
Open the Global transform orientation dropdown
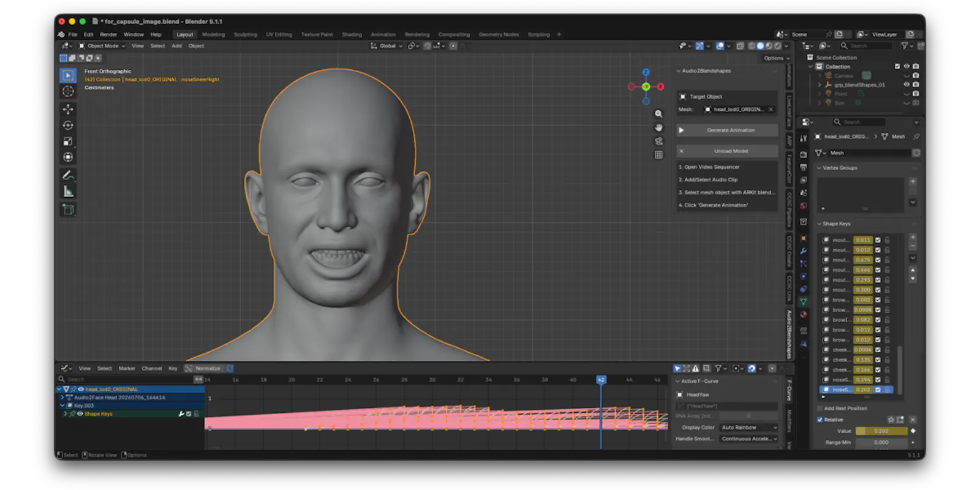tap(386, 46)
